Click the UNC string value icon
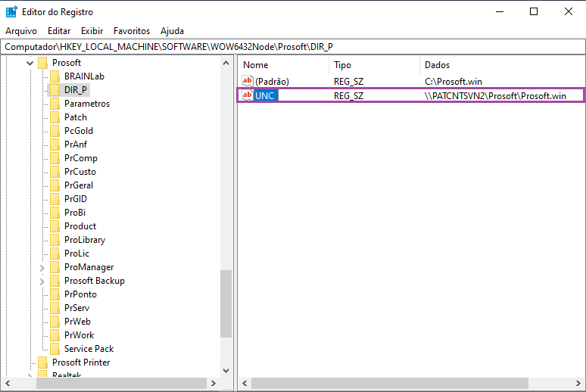The height and width of the screenshot is (392, 586). pos(248,95)
